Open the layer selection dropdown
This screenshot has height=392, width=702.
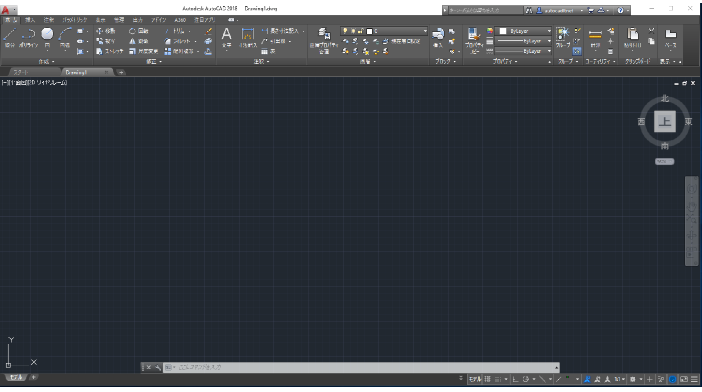point(384,31)
